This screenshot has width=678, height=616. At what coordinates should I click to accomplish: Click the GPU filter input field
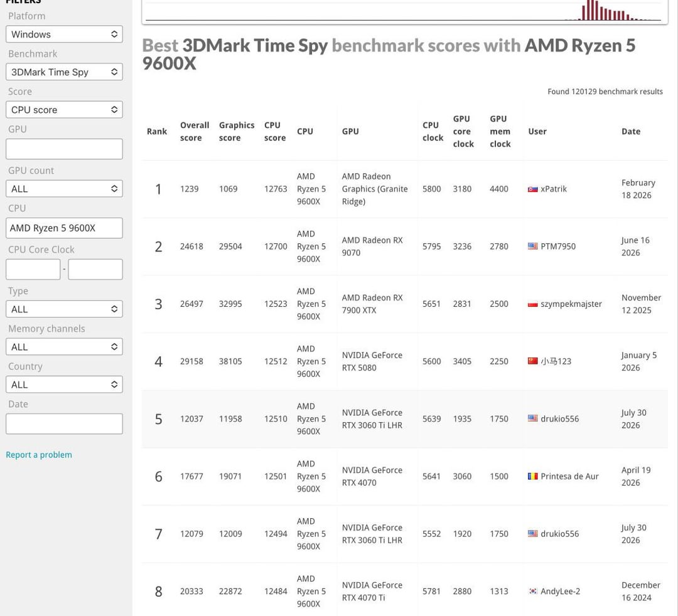click(64, 149)
